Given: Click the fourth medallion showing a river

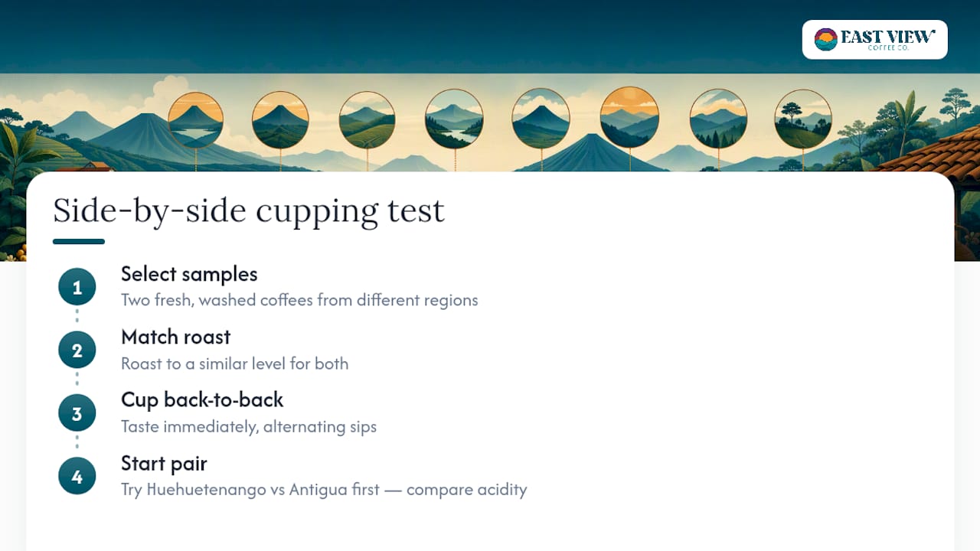Looking at the screenshot, I should point(454,119).
